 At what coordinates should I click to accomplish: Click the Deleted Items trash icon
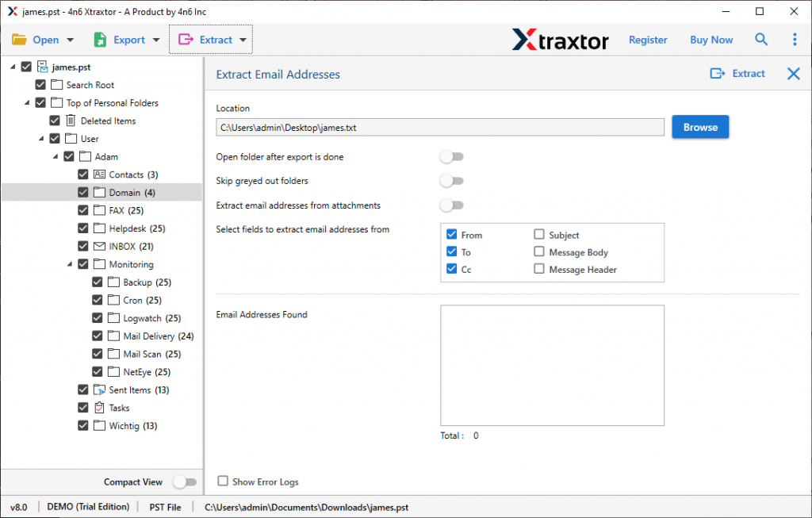point(71,121)
